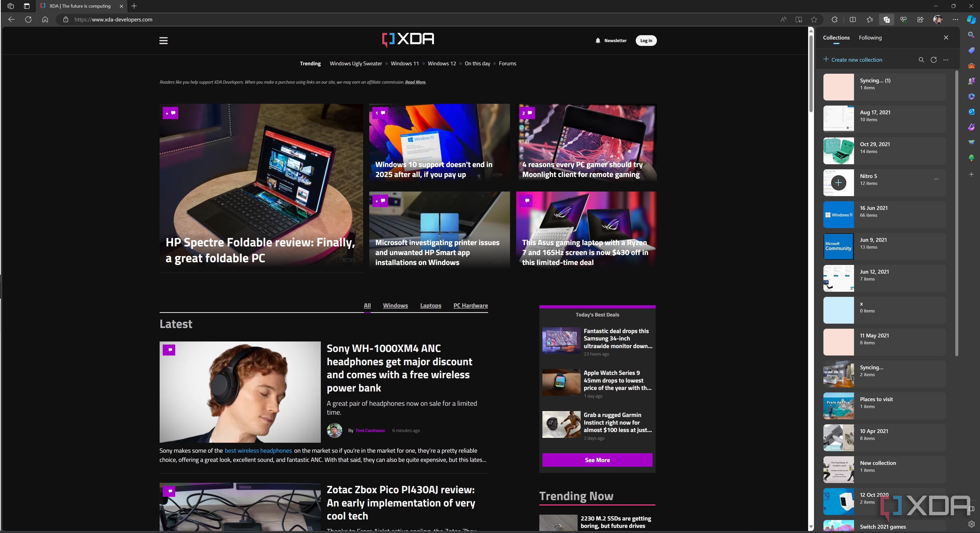Screen dimensions: 980x533
Task: Open the new tab plus button
Action: [x=134, y=6]
